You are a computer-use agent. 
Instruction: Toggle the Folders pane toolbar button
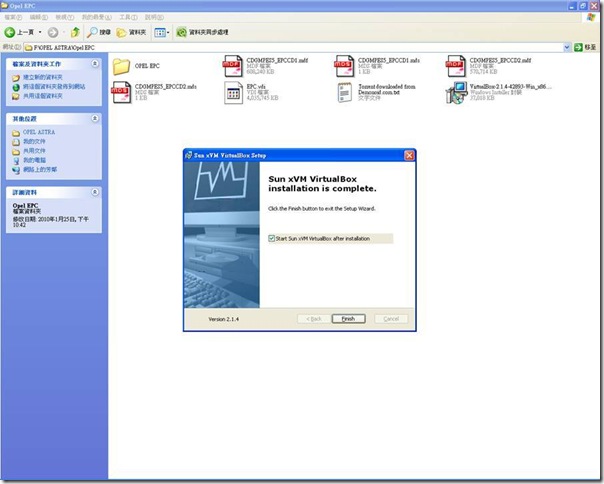tap(131, 32)
